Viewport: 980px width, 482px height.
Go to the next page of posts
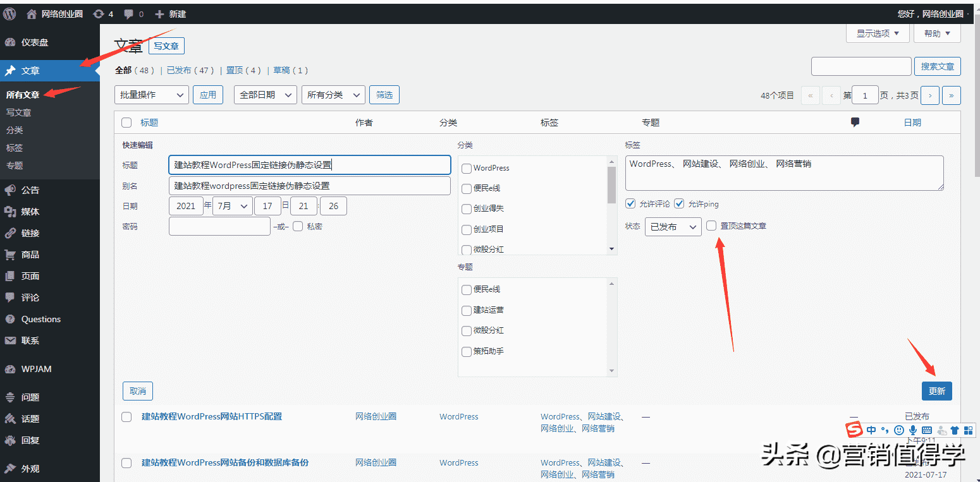[929, 95]
